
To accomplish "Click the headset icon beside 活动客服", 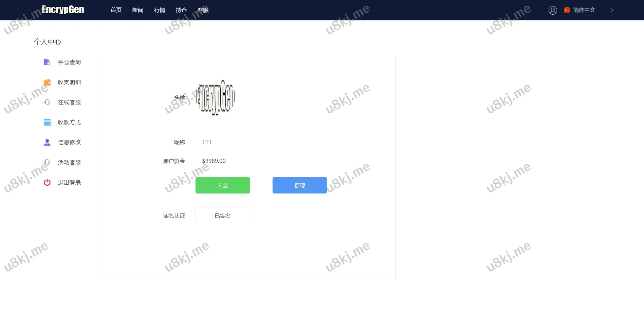I will tap(47, 162).
